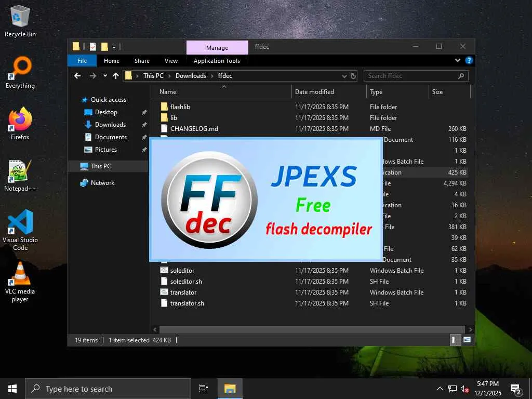Open the Recycle Bin desktop icon
Screen dimensions: 532x399
20,20
